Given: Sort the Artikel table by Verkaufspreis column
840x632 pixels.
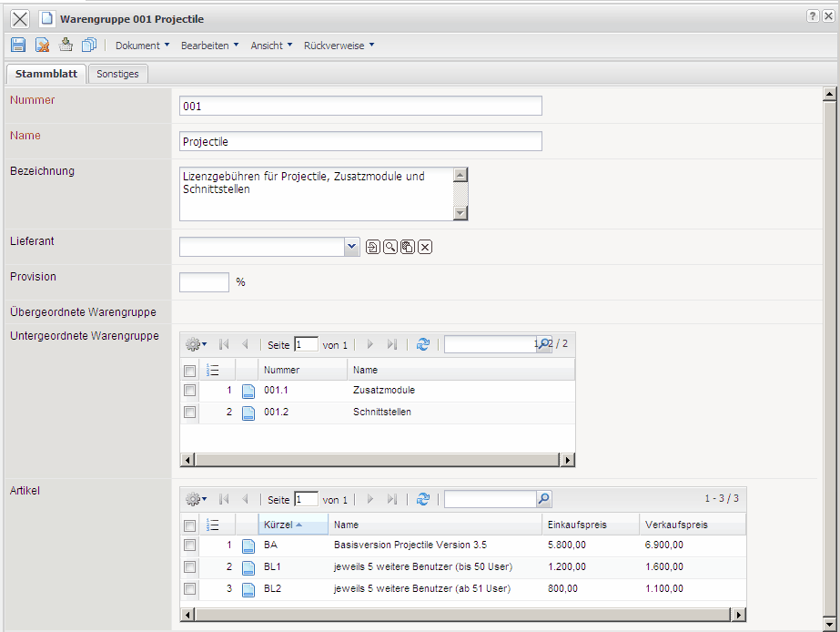Looking at the screenshot, I should pyautogui.click(x=676, y=525).
